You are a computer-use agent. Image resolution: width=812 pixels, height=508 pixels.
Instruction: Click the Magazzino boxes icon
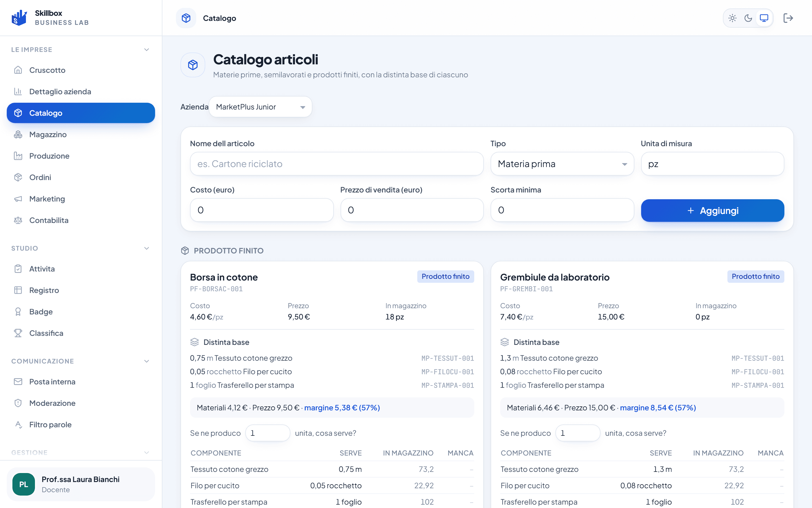coord(18,134)
